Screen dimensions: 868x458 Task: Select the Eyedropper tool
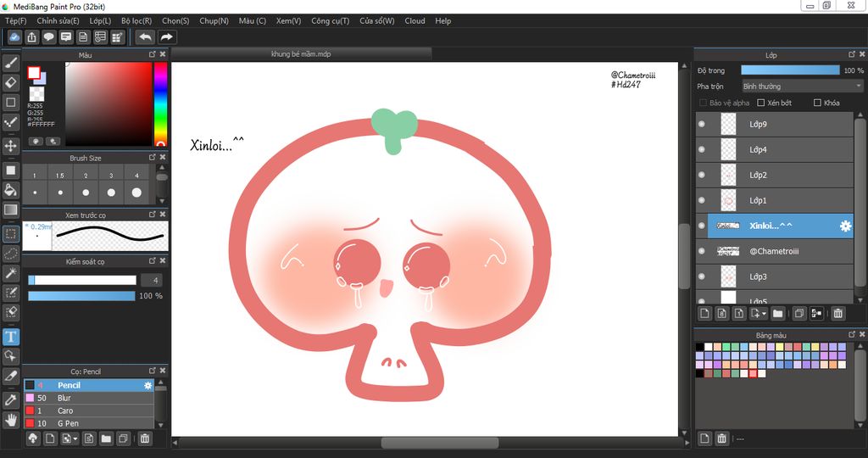pos(10,399)
